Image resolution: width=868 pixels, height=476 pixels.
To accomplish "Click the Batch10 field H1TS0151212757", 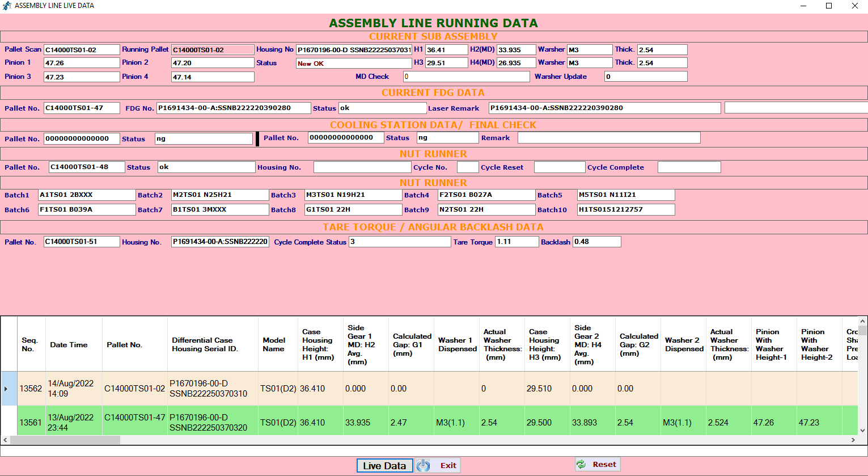I will coord(626,210).
